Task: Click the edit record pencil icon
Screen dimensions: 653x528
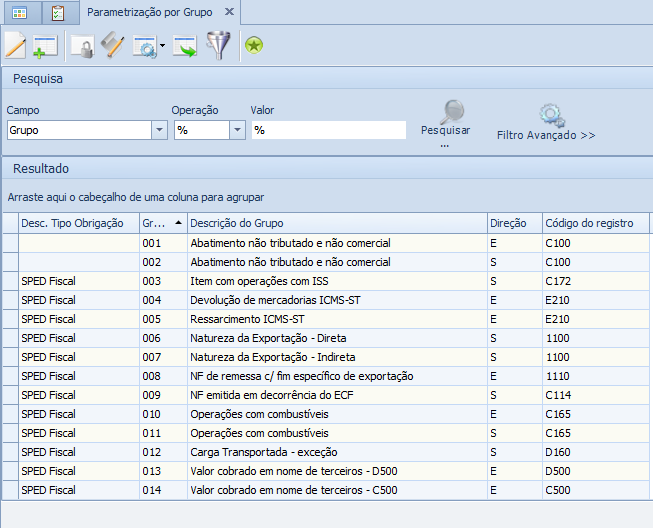Action: click(x=16, y=46)
